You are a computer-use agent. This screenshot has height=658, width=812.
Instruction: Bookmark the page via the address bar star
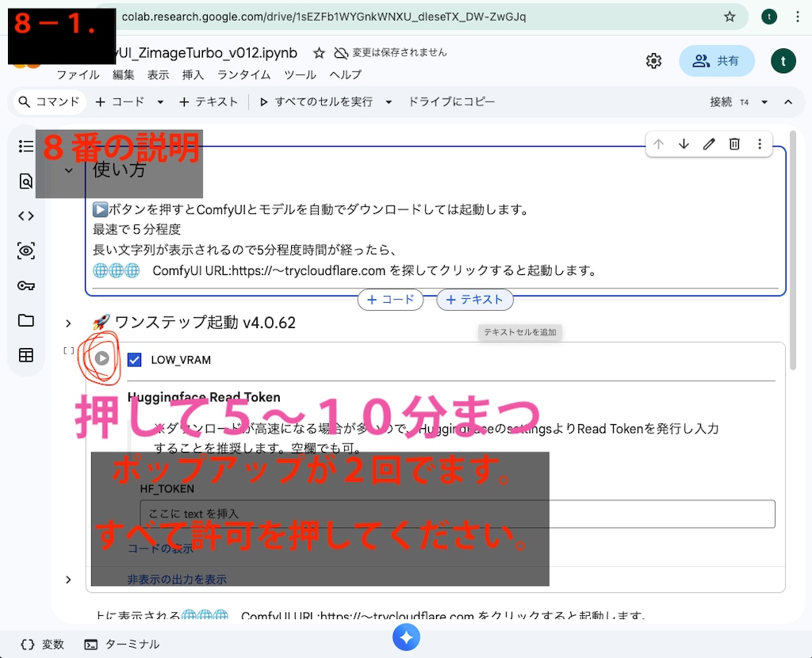[729, 16]
